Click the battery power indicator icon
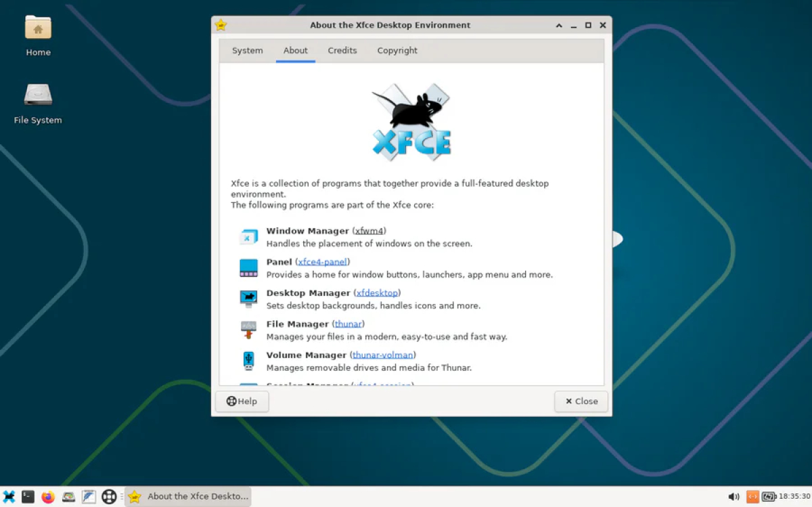 pyautogui.click(x=769, y=497)
